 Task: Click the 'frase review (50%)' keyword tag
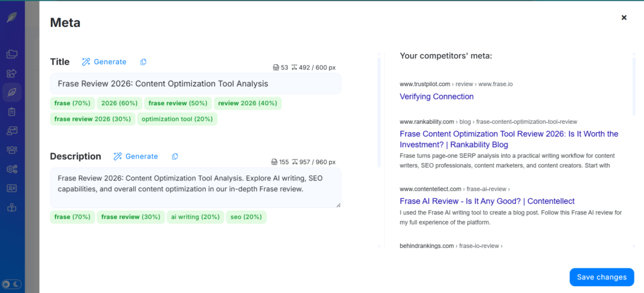click(178, 103)
